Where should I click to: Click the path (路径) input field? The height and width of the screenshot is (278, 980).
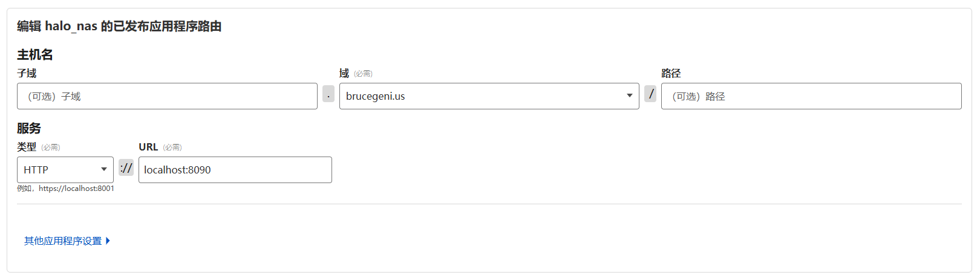(x=811, y=96)
